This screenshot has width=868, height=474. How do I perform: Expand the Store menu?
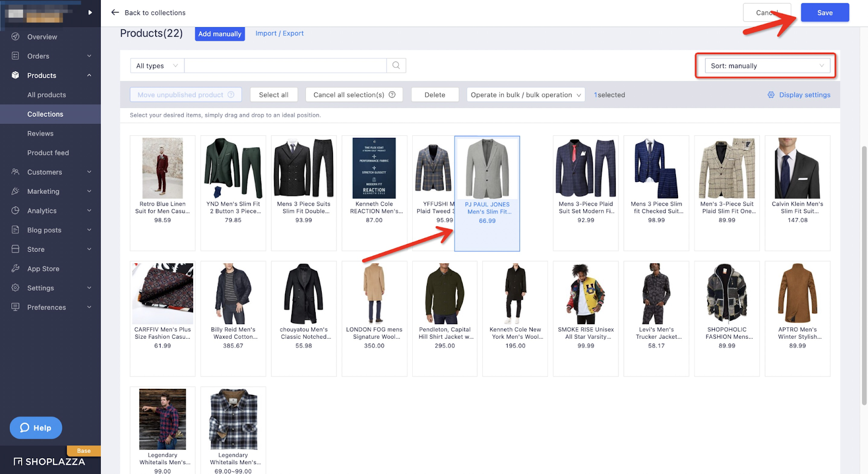pos(89,249)
